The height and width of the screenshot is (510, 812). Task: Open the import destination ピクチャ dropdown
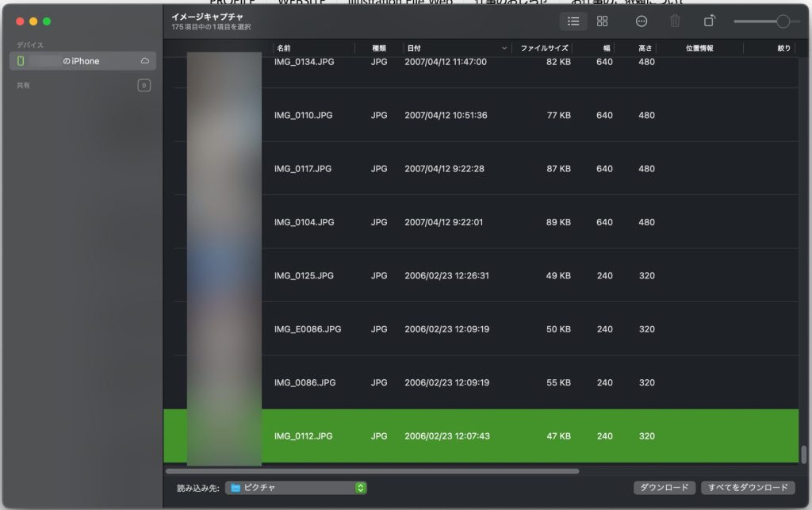point(297,488)
